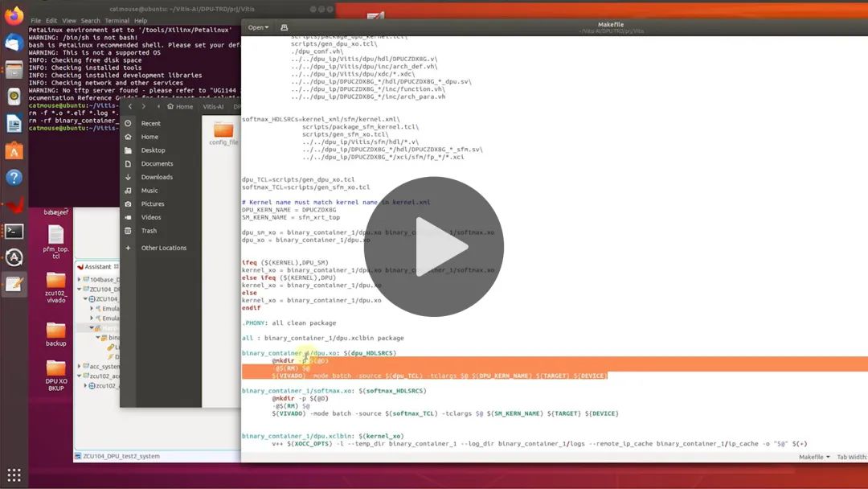Select the Text Editor dock icon
The height and width of the screenshot is (489, 868).
tap(14, 285)
